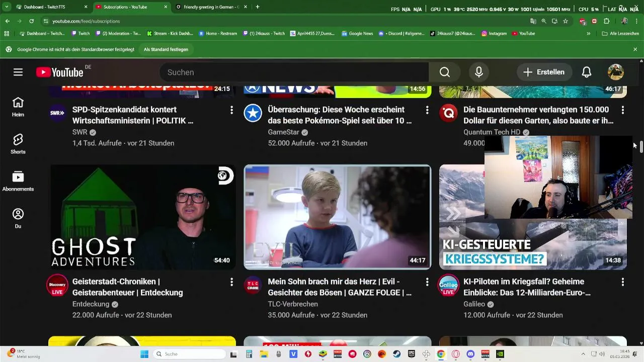Screen dimensions: 644x362
Task: Open GameStar channel avatar
Action: pyautogui.click(x=253, y=113)
